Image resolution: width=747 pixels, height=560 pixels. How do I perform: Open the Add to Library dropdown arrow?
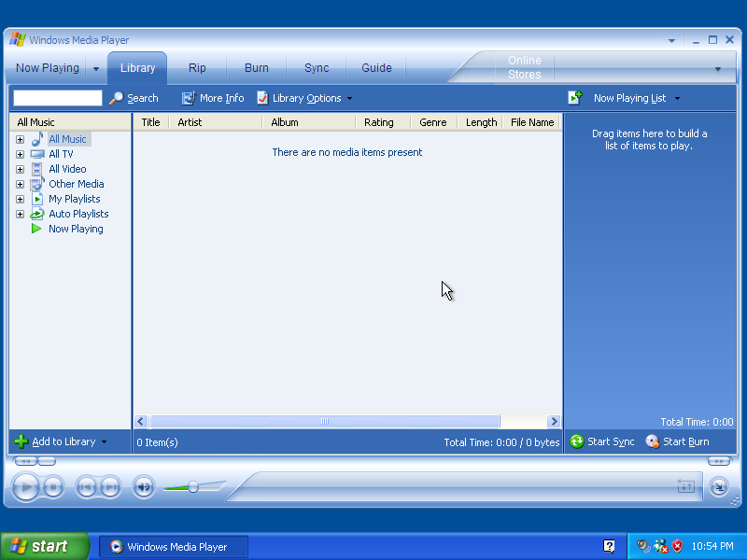pyautogui.click(x=104, y=441)
